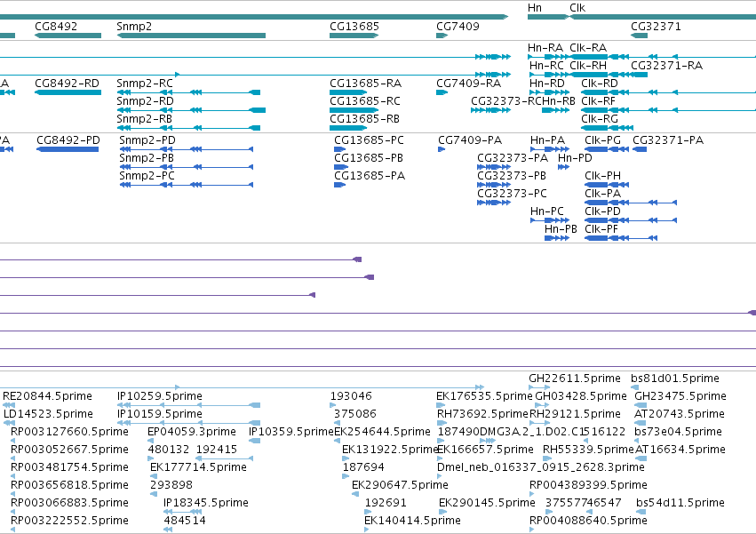The height and width of the screenshot is (534, 756).
Task: Open the Clk-RG transcript label
Action: [600, 119]
